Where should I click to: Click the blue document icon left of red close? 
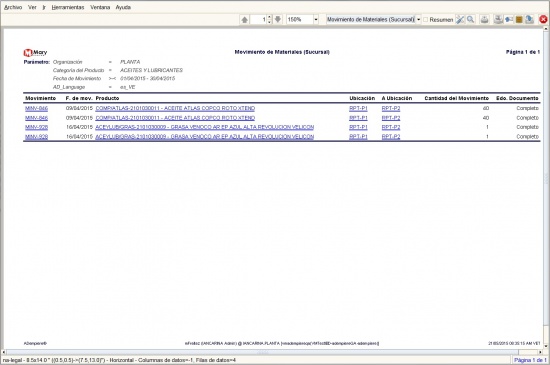[530, 20]
